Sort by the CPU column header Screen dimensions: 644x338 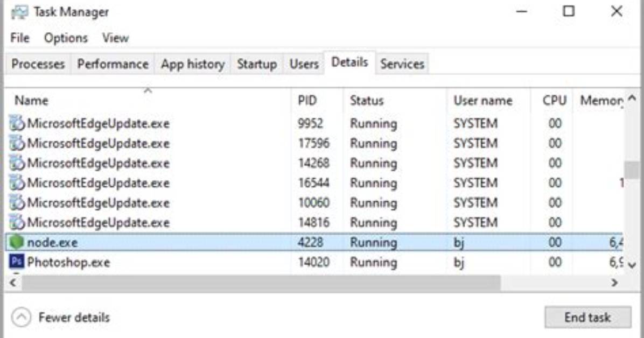(x=551, y=101)
